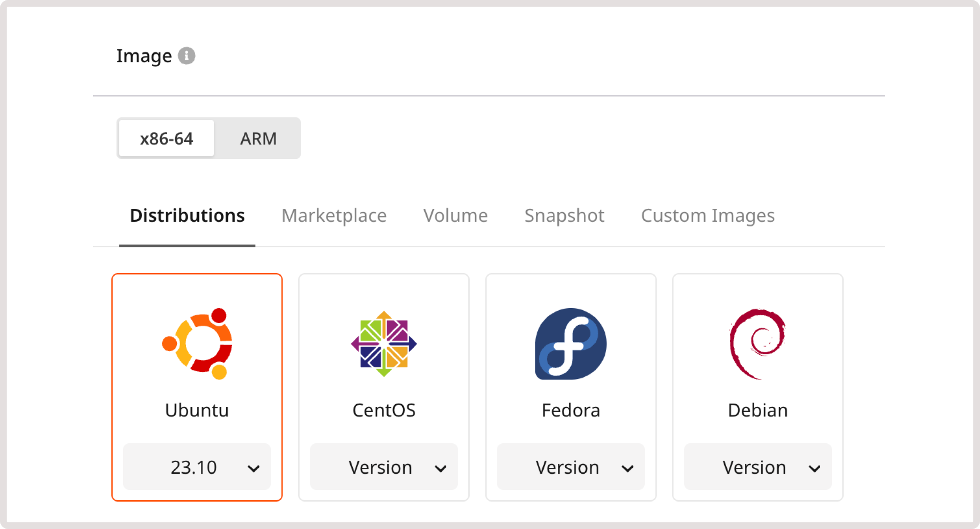Go to the Snapshot section

click(564, 215)
